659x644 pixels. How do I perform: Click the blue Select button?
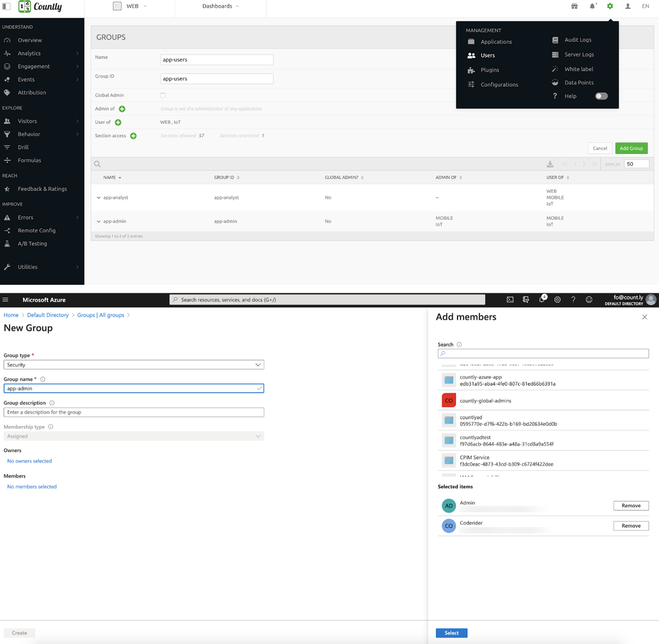click(x=452, y=633)
